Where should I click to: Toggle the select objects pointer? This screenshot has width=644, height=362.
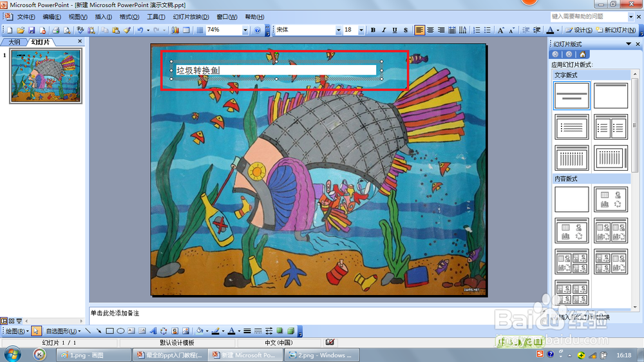pyautogui.click(x=36, y=331)
